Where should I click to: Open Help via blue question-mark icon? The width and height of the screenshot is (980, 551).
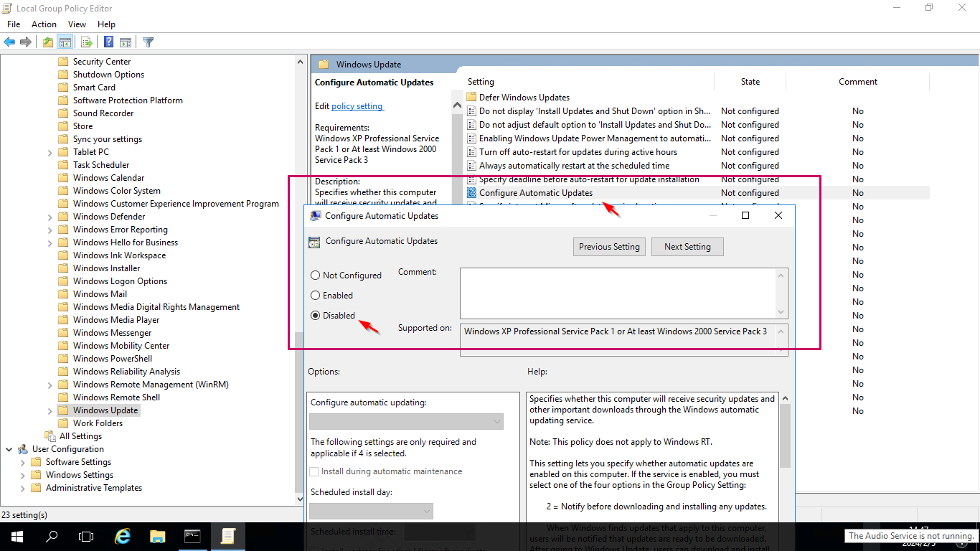click(x=108, y=42)
